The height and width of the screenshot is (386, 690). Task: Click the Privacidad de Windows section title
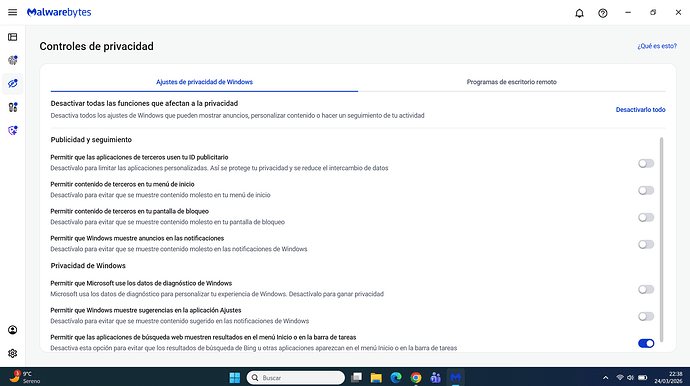pos(88,266)
